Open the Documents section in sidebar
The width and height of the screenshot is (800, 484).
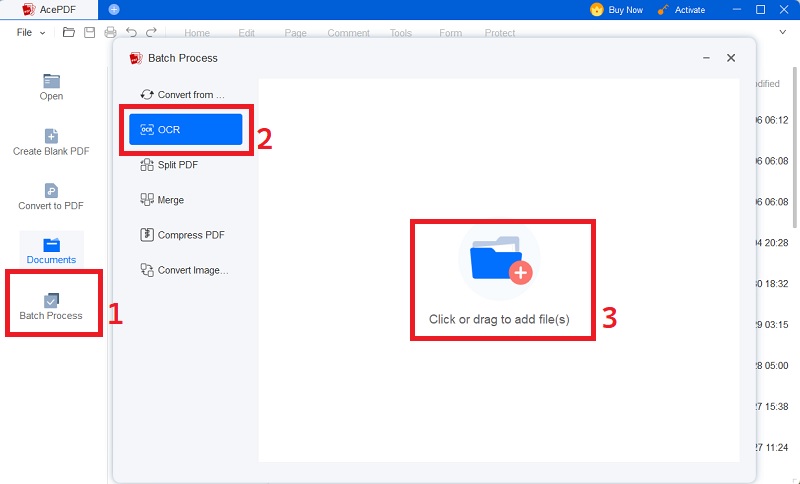pos(51,250)
